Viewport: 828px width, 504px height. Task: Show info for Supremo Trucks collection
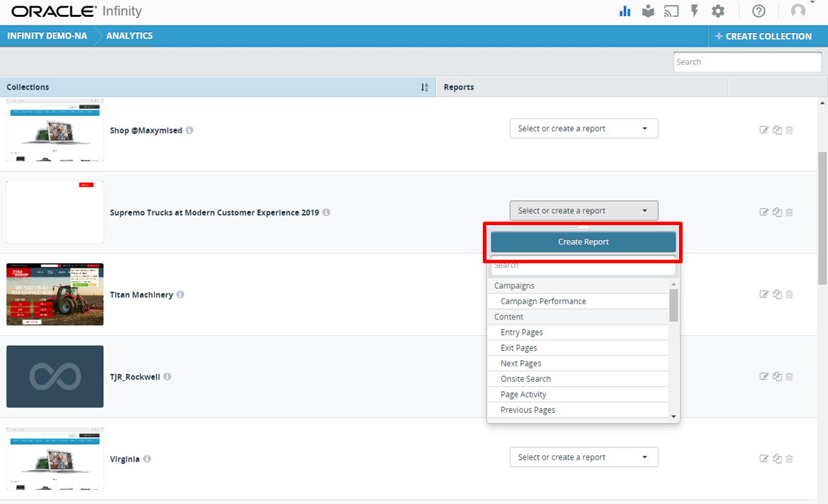[326, 212]
